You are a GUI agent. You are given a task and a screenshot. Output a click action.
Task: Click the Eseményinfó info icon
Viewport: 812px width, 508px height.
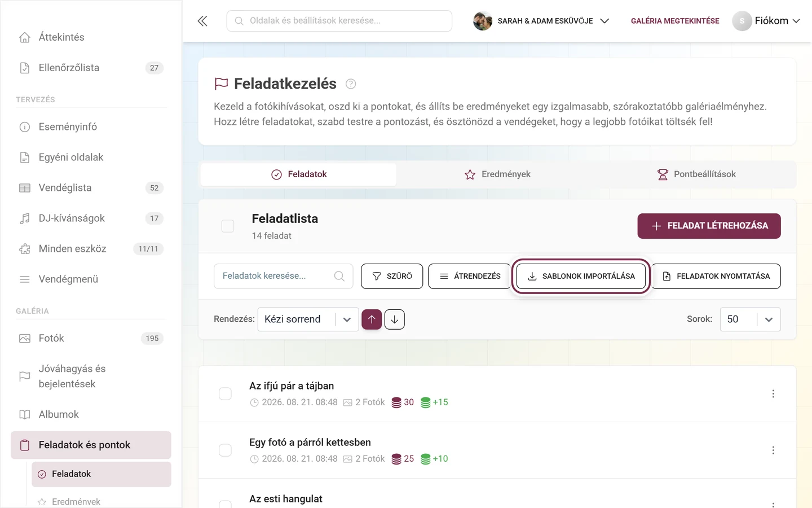point(25,127)
